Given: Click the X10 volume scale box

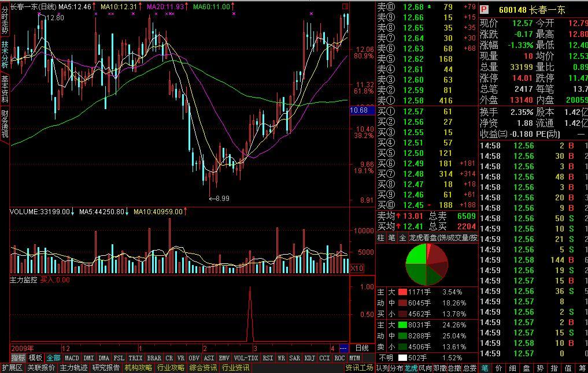Looking at the screenshot, I should pyautogui.click(x=357, y=268).
